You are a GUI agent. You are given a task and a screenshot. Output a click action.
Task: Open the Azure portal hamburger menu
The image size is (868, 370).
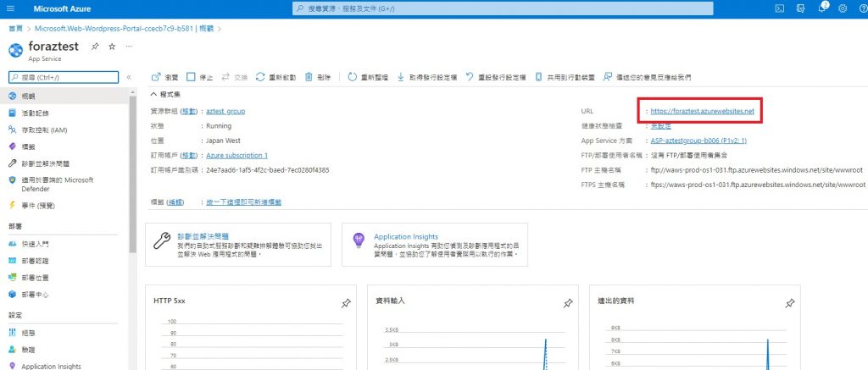(x=11, y=8)
